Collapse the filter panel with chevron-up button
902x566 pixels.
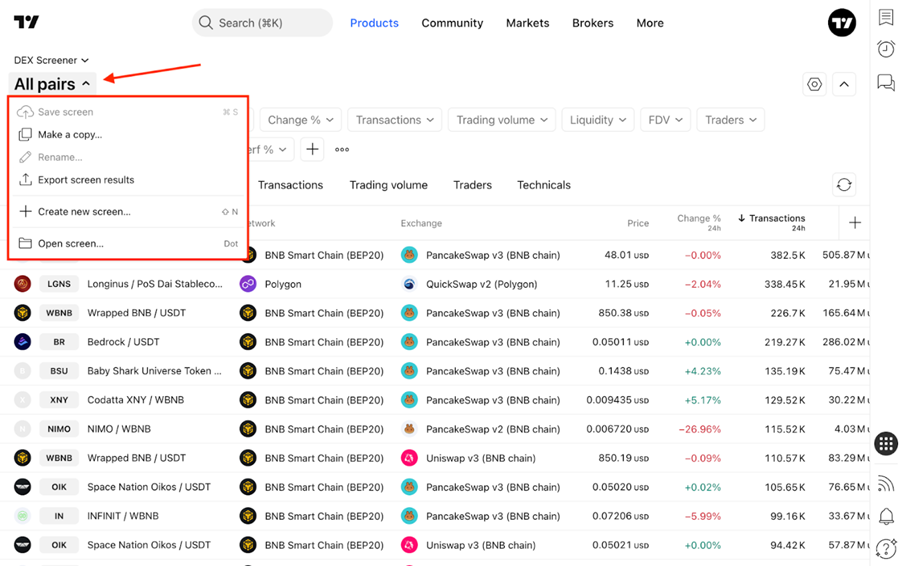(844, 85)
